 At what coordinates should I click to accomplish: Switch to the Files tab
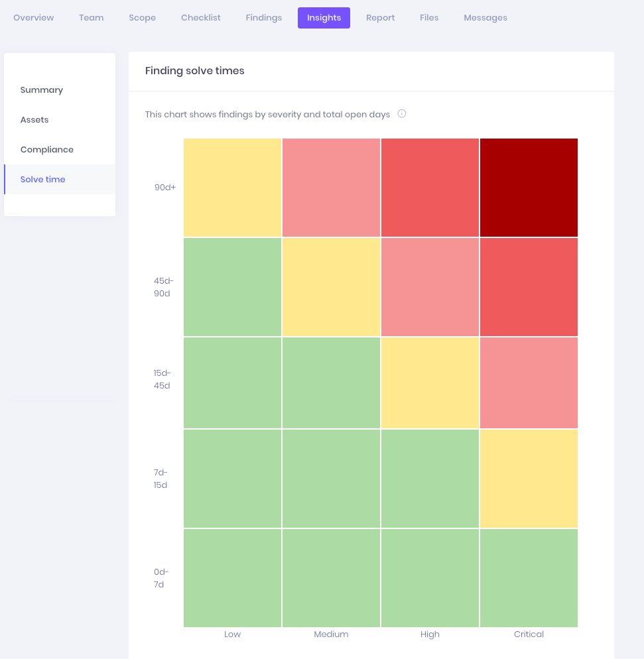tap(429, 18)
